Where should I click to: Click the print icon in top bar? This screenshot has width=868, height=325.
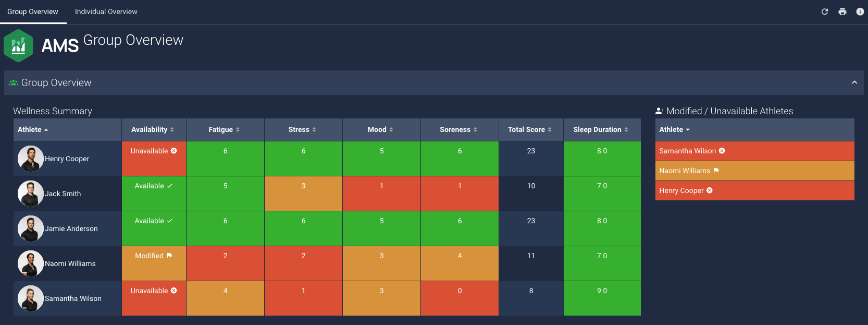(x=842, y=11)
